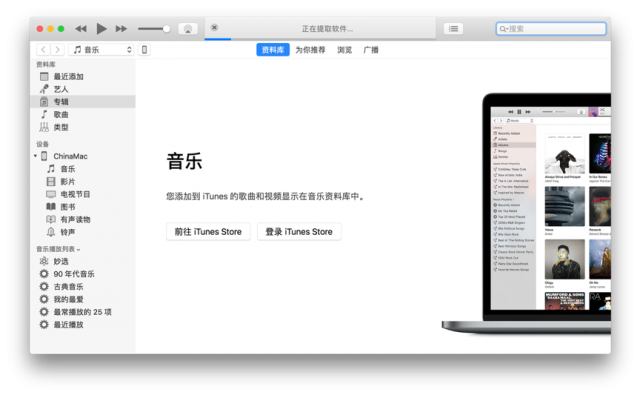Focus the 搜索 search field
Viewport: 640px width, 395px height.
[x=551, y=29]
